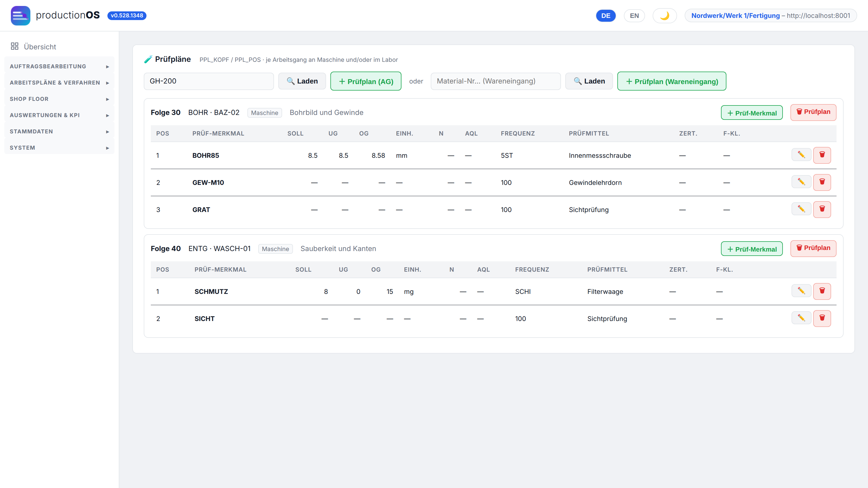Image resolution: width=868 pixels, height=488 pixels.
Task: Load inspection plan by Wareneingang material
Action: [589, 81]
